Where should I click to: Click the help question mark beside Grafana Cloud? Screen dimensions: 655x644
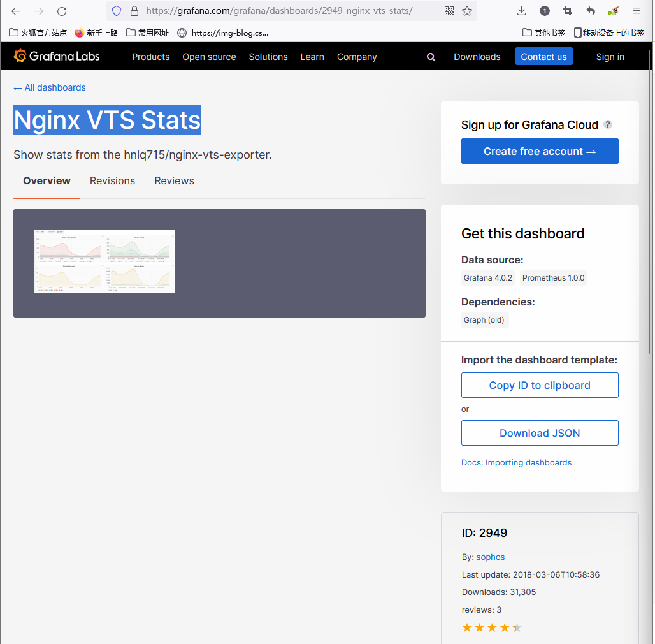[608, 124]
